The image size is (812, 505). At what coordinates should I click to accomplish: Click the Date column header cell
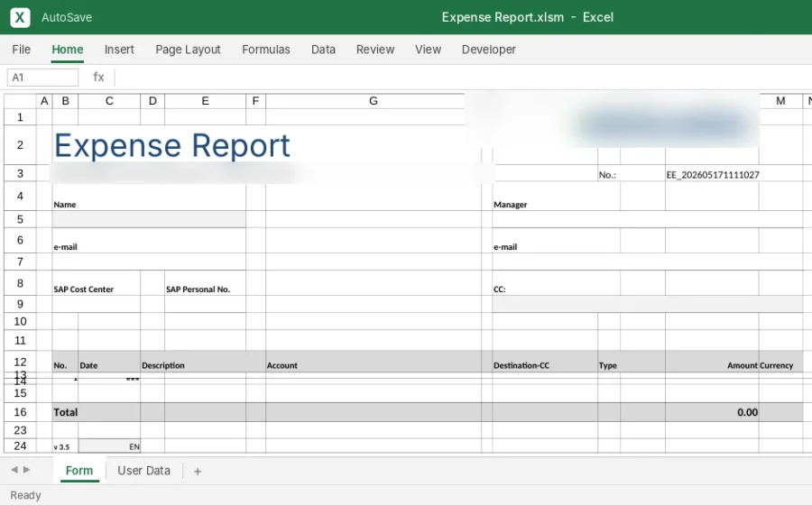pos(109,362)
